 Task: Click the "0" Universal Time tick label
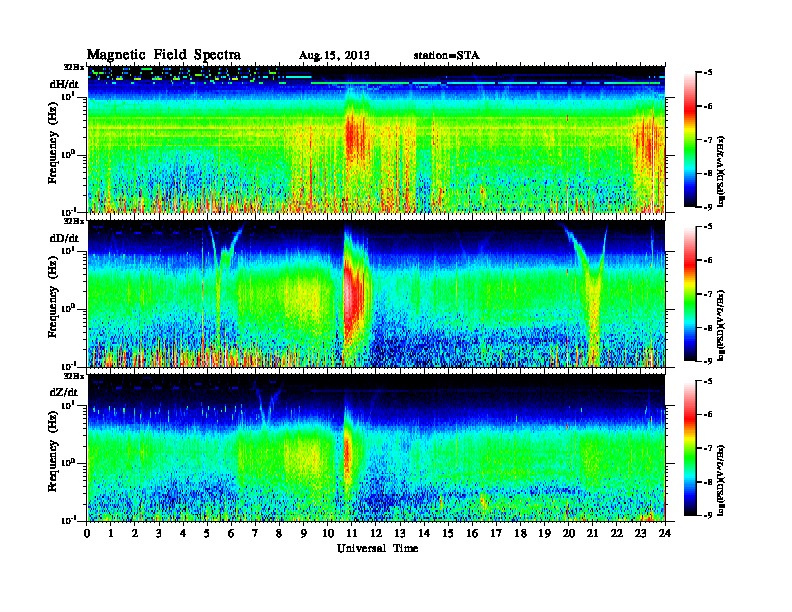coord(87,533)
